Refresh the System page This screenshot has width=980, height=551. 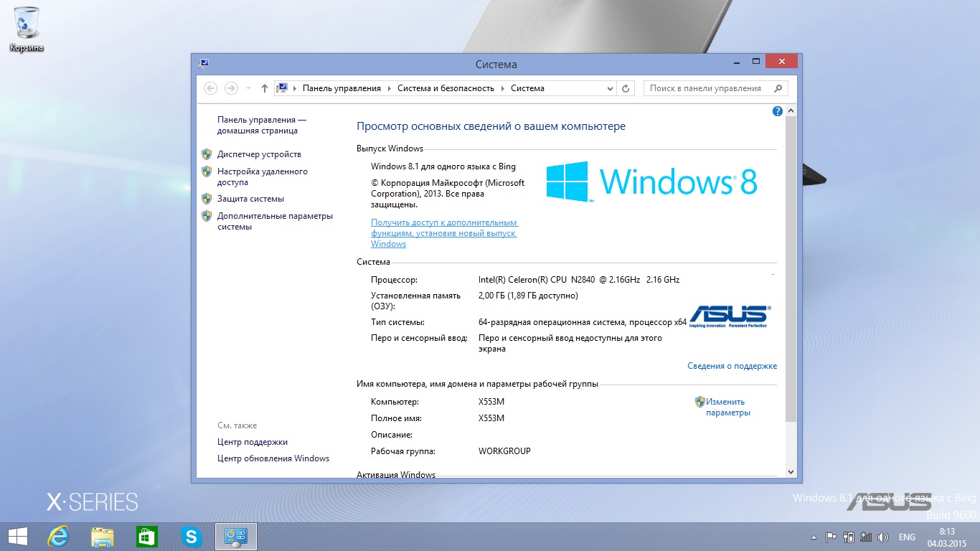626,88
